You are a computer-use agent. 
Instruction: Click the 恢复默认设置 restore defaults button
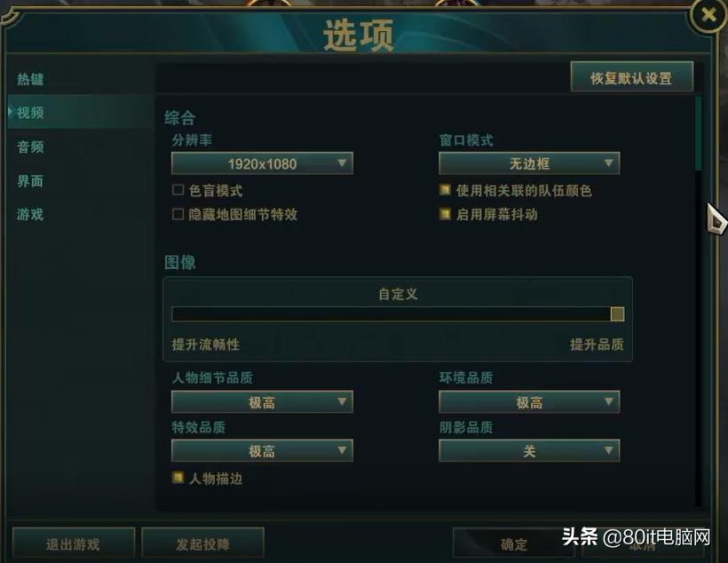pyautogui.click(x=633, y=77)
